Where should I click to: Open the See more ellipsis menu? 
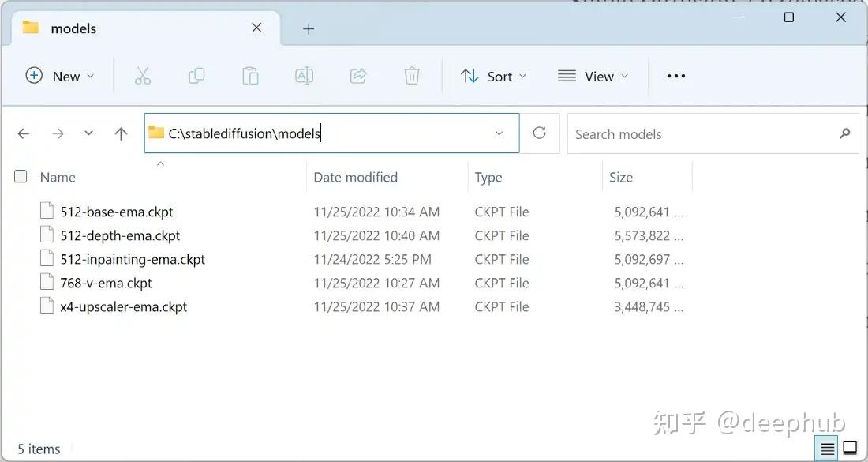tap(676, 76)
